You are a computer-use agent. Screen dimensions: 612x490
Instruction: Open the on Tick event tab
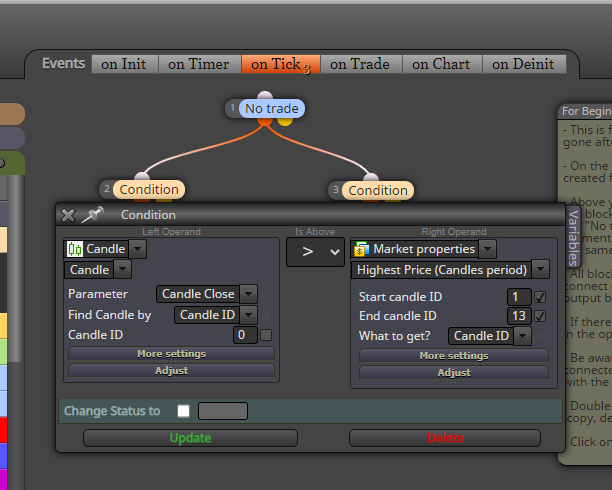click(281, 64)
